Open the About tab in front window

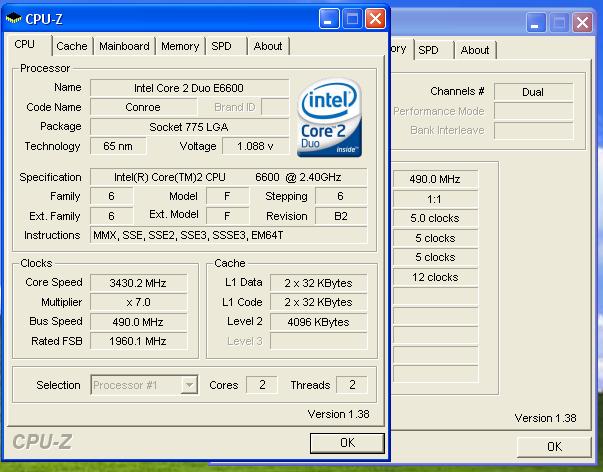[x=268, y=46]
